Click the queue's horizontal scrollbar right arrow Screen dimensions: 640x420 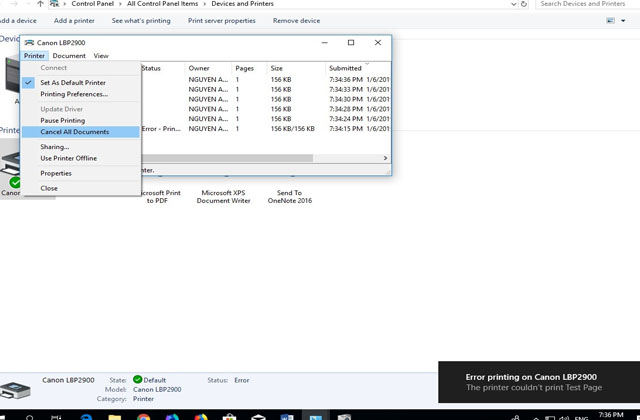coord(385,158)
